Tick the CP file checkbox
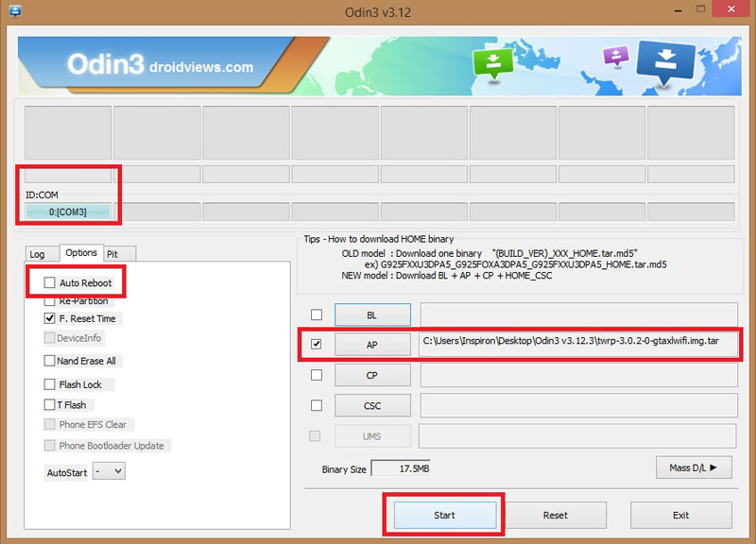This screenshot has height=544, width=756. pos(317,375)
